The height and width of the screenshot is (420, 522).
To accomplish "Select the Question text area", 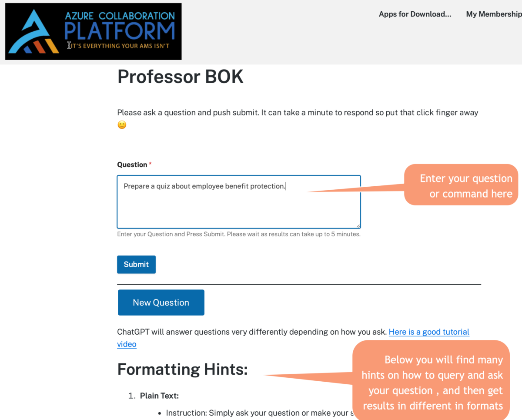I will pyautogui.click(x=238, y=202).
